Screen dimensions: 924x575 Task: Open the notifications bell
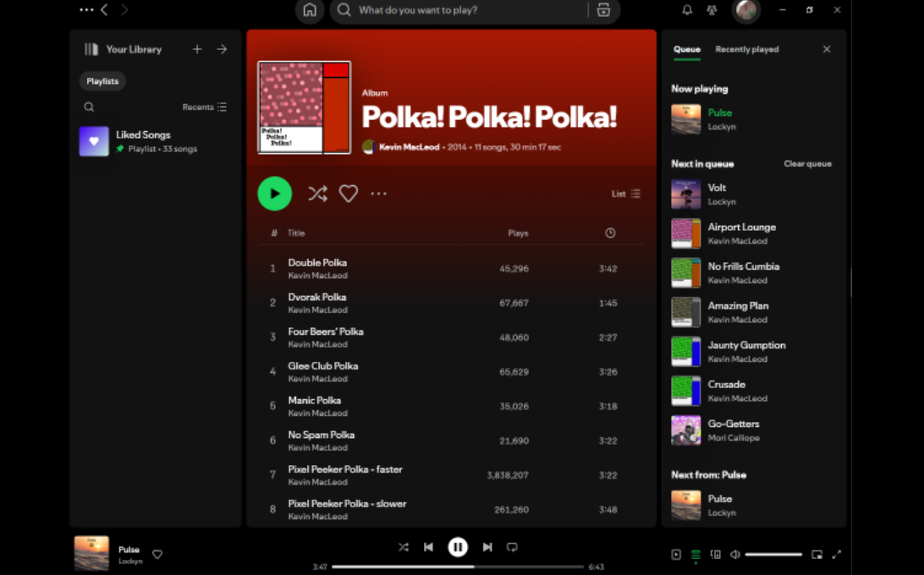coord(687,10)
